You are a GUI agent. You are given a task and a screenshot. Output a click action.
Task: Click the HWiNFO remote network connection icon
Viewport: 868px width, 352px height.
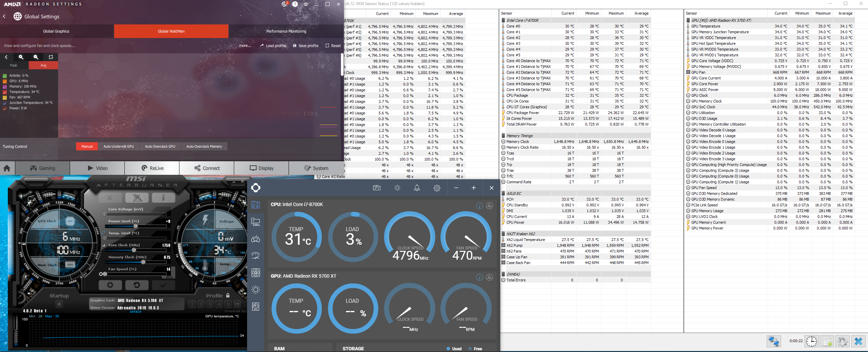pyautogui.click(x=774, y=341)
